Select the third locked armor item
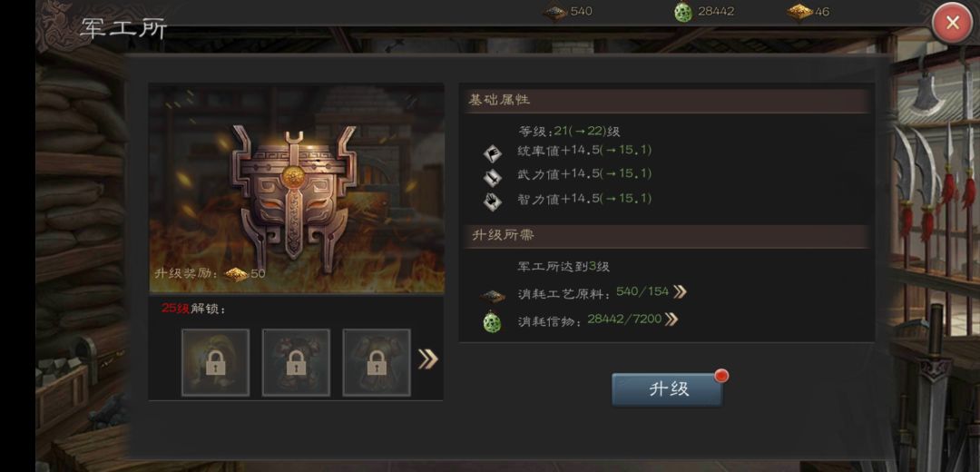This screenshot has height=472, width=980. tap(377, 362)
